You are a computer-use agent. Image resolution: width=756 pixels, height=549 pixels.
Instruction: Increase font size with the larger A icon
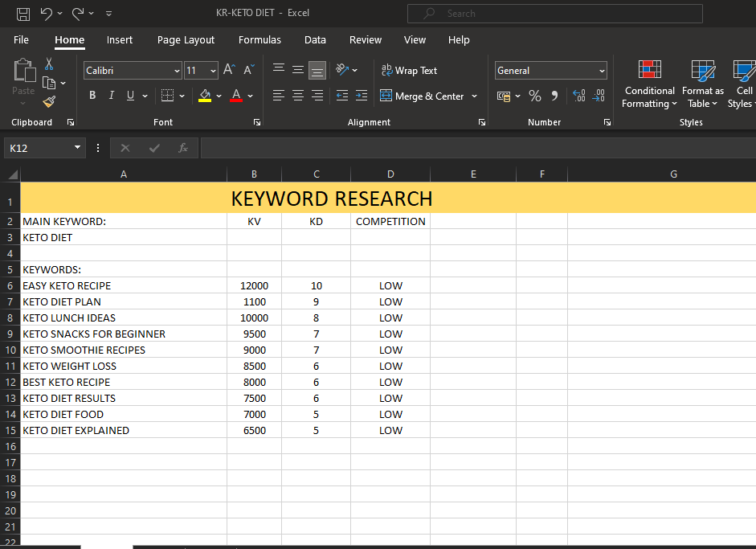coord(229,71)
